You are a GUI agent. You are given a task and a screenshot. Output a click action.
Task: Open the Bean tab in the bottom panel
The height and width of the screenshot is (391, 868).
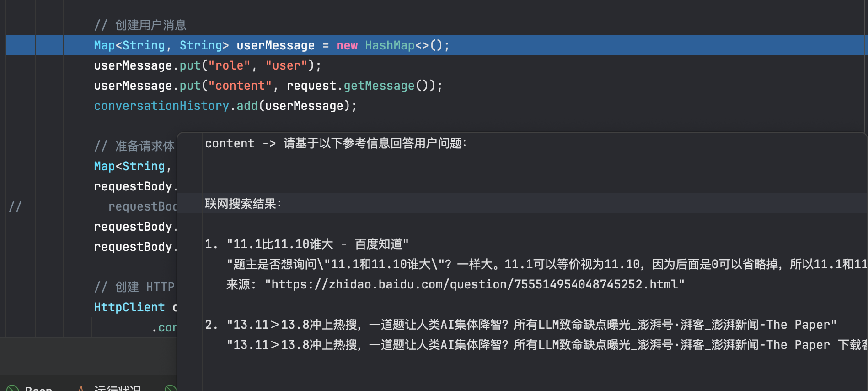(x=38, y=388)
